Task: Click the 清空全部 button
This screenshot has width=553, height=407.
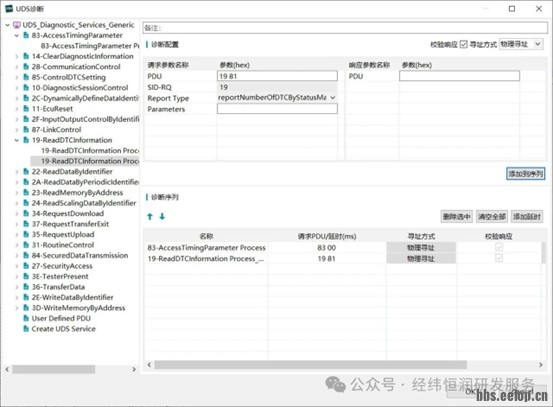Action: click(x=492, y=217)
